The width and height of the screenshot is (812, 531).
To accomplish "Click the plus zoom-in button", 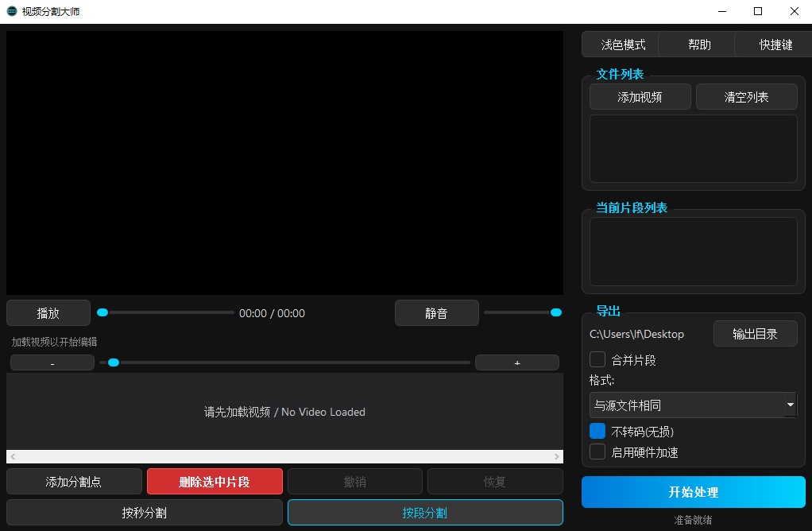I will point(516,362).
